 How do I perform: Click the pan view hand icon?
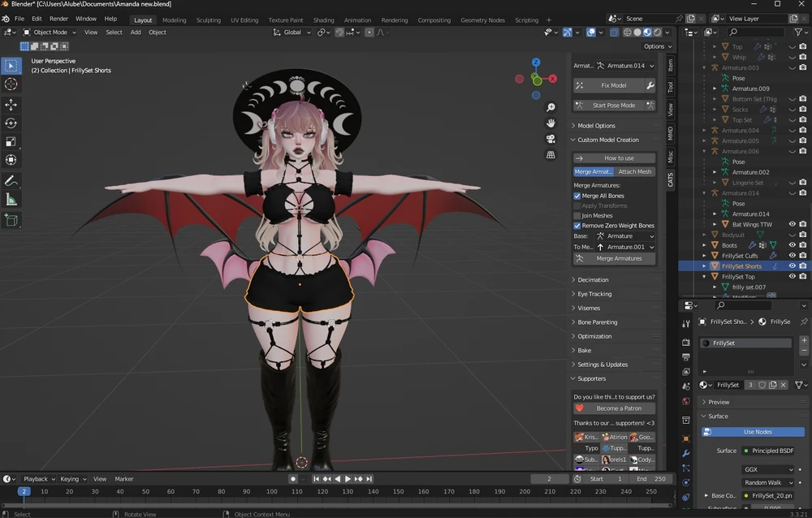551,123
